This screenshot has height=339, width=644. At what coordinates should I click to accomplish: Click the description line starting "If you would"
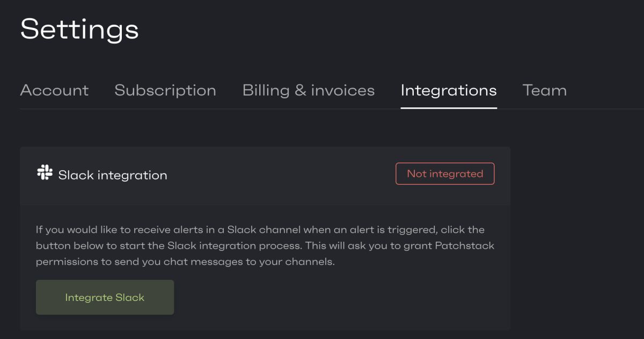260,230
